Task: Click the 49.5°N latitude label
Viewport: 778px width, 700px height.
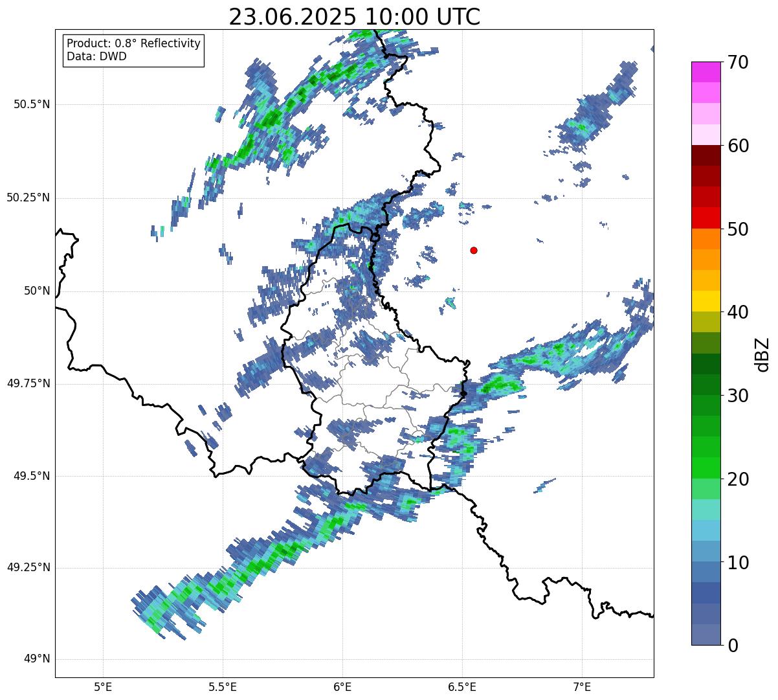Action: [32, 476]
